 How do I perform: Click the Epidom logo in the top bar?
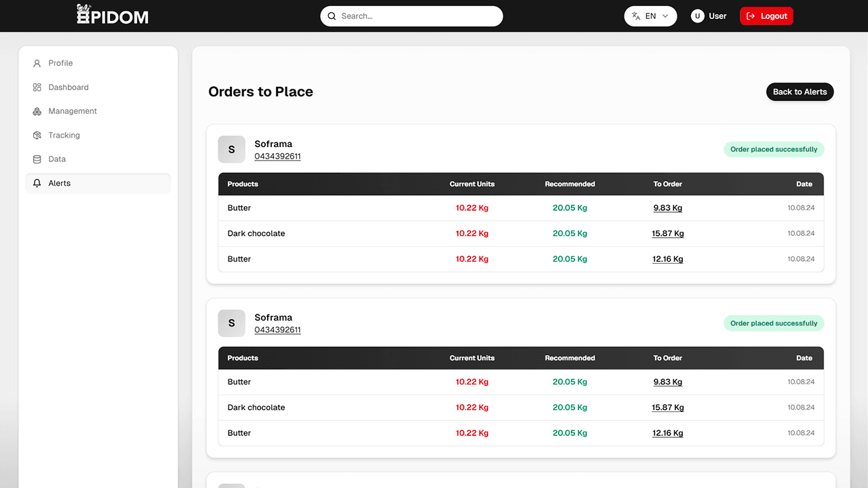click(x=113, y=14)
